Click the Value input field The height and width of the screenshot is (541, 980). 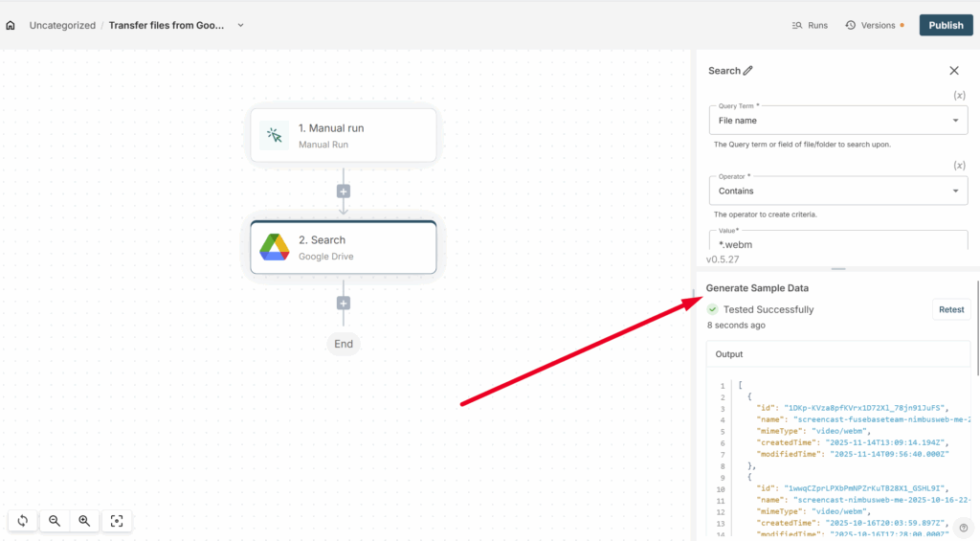point(837,243)
